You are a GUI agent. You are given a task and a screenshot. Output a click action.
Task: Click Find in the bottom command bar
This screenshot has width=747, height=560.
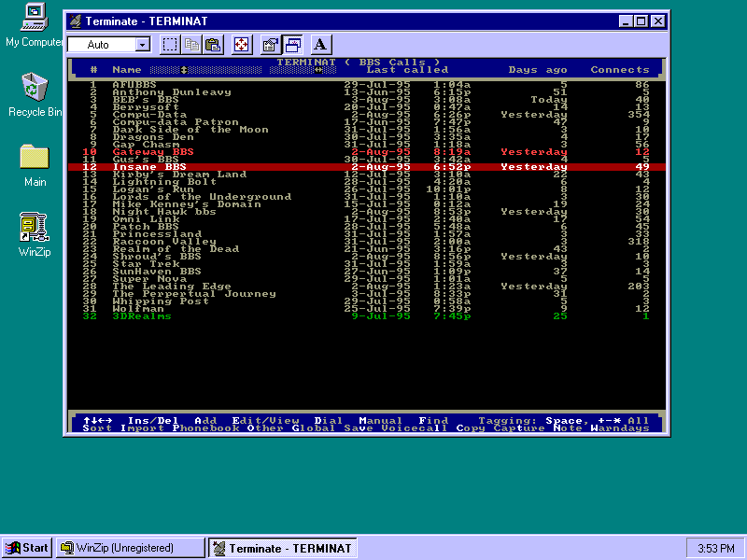click(x=433, y=421)
